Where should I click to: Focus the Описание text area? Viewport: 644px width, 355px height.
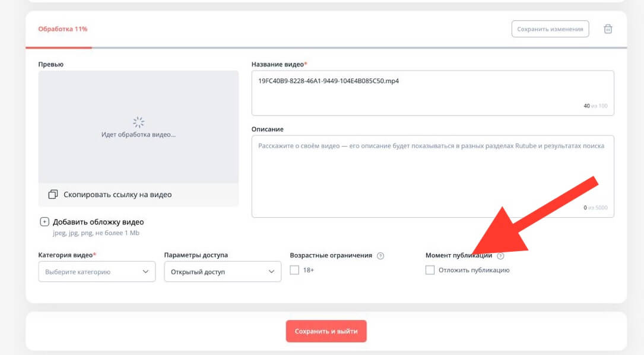(x=432, y=176)
